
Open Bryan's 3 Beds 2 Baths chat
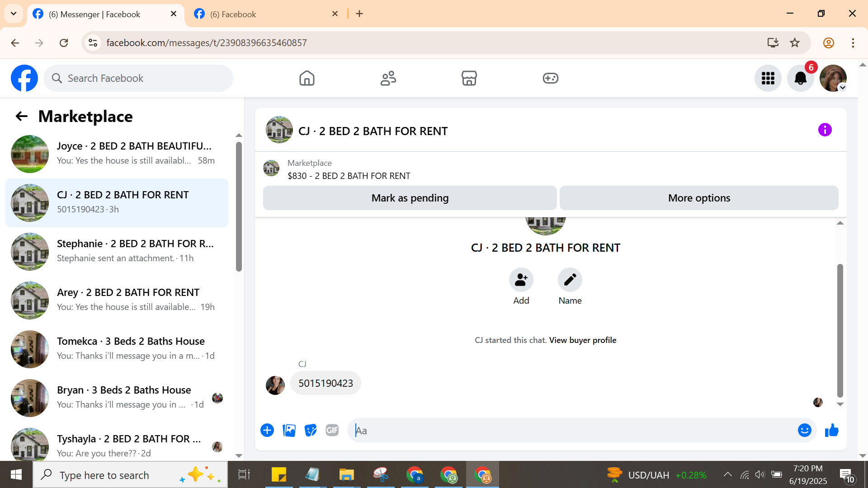(117, 398)
